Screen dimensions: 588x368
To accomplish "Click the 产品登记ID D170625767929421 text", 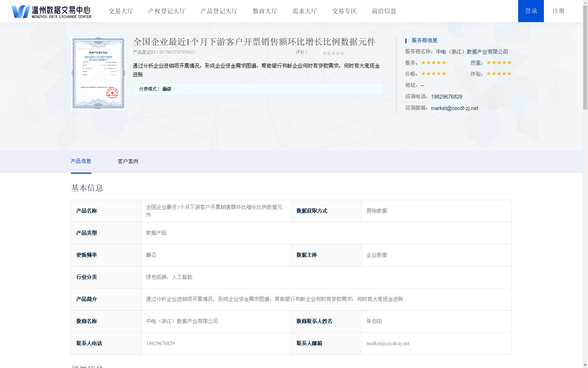I will (164, 52).
